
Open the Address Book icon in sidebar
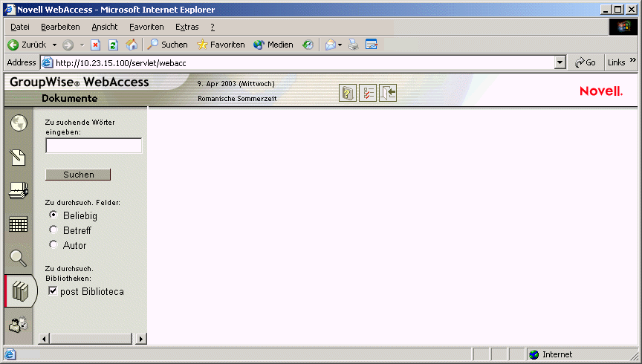[x=19, y=191]
